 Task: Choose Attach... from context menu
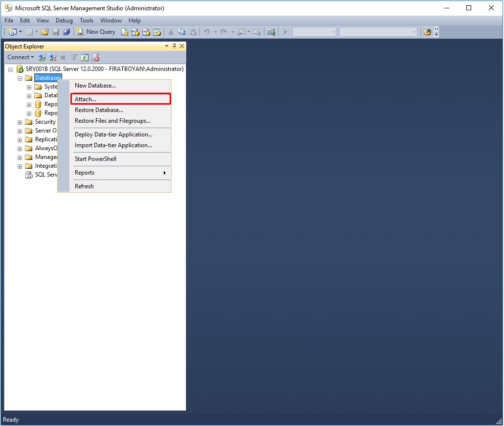pyautogui.click(x=121, y=99)
